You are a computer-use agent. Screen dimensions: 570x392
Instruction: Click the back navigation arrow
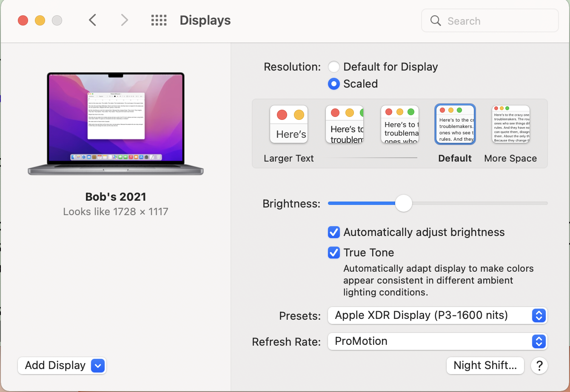[92, 20]
